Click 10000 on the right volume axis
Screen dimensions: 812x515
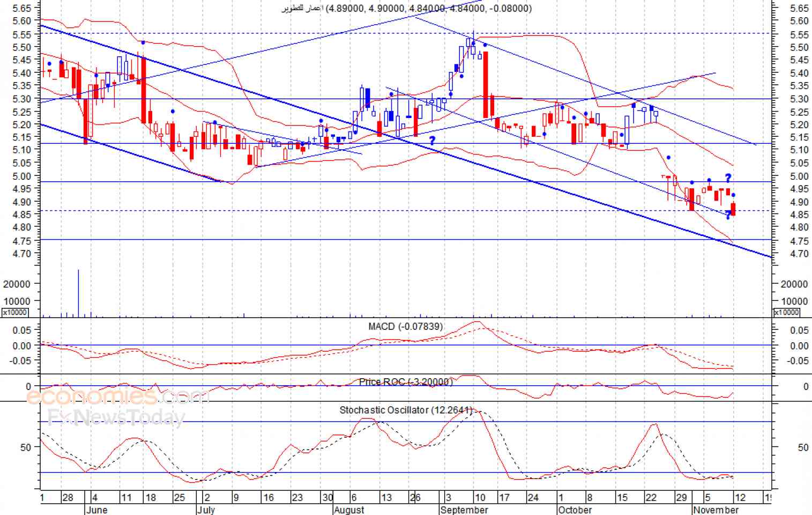(794, 301)
